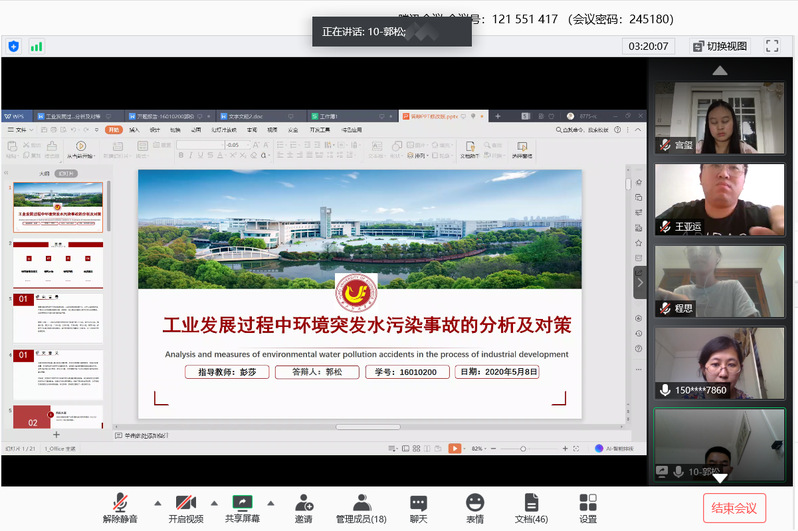Screen dimensions: 798x531
Task: Click the red 结束会议 end meeting button
Action: tap(734, 508)
